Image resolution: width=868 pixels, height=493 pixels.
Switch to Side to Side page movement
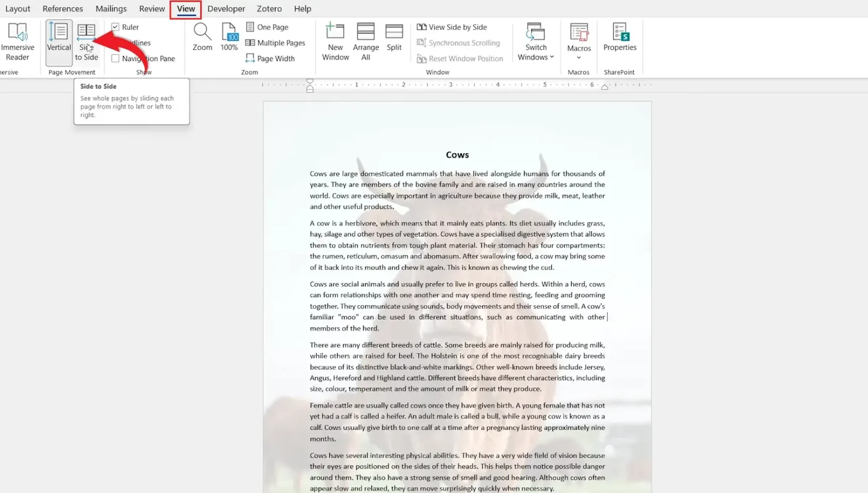tap(86, 42)
